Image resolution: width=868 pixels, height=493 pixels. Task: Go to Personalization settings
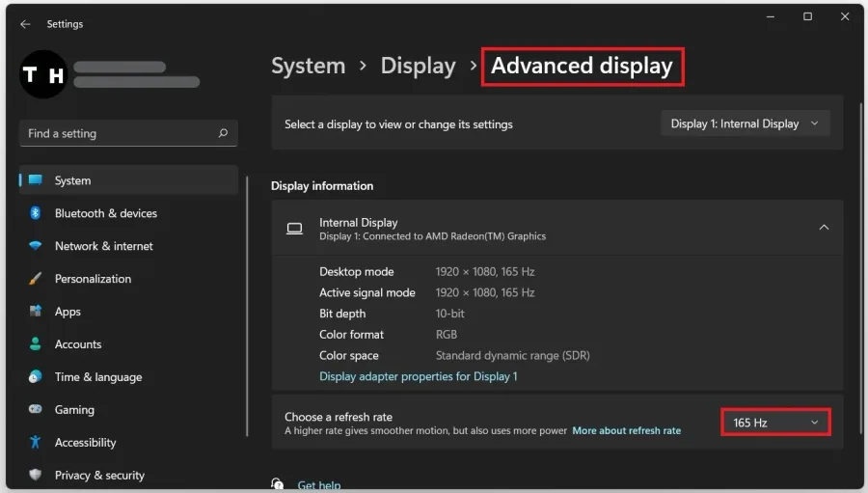pos(128,279)
